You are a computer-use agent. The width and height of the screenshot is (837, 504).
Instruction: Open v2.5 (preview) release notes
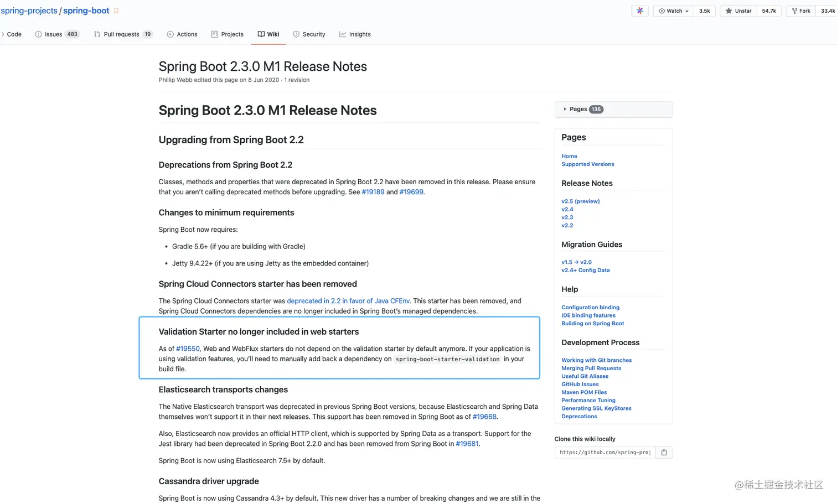point(581,201)
